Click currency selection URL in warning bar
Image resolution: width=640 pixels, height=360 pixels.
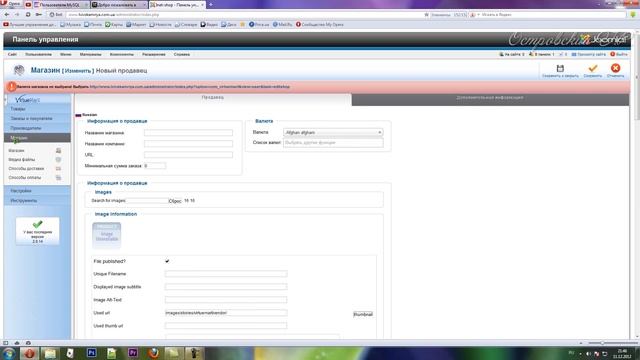pos(190,87)
